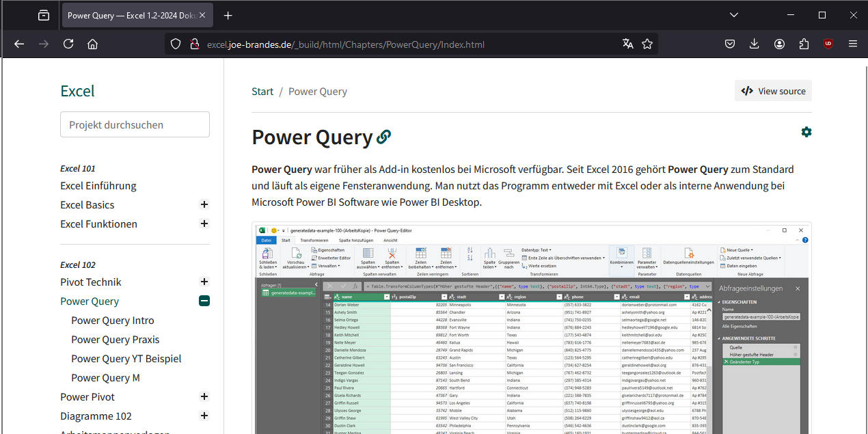The height and width of the screenshot is (434, 868).
Task: Open Pivot Technik sidebar entry
Action: tap(91, 282)
